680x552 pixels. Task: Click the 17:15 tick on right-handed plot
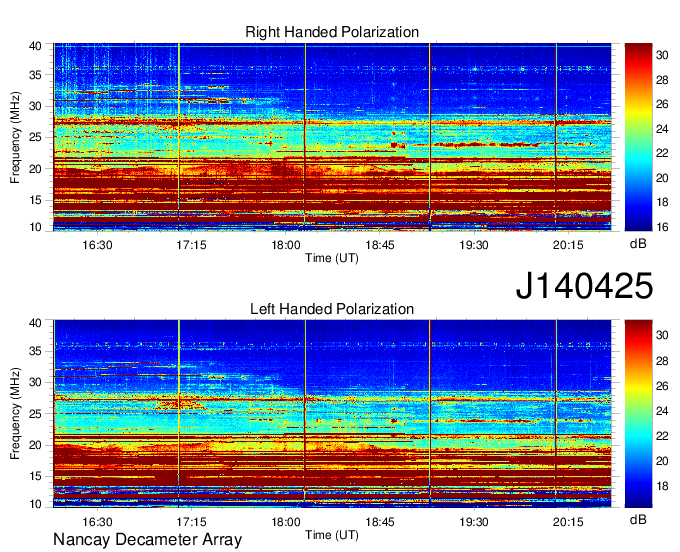point(191,245)
